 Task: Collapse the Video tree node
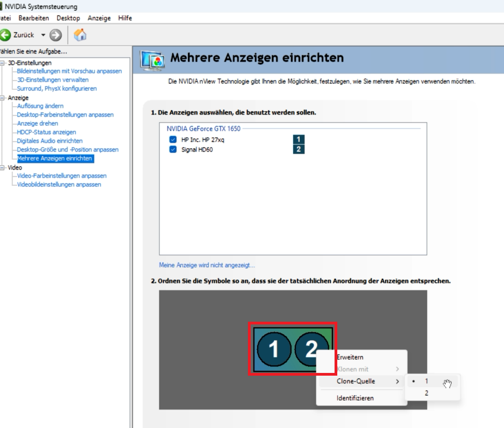click(x=2, y=167)
